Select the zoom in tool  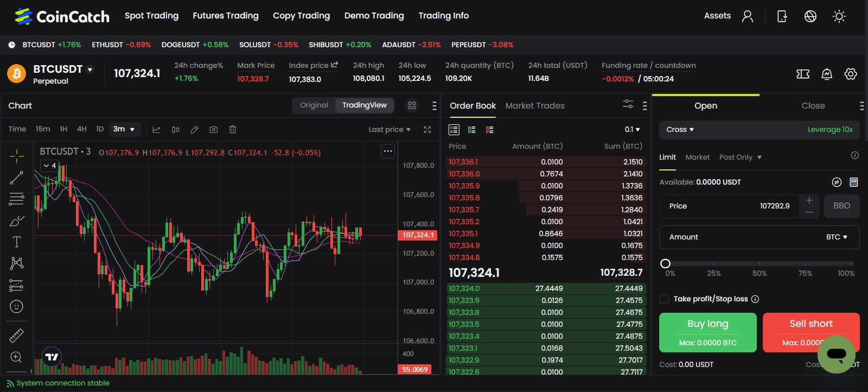[x=17, y=357]
